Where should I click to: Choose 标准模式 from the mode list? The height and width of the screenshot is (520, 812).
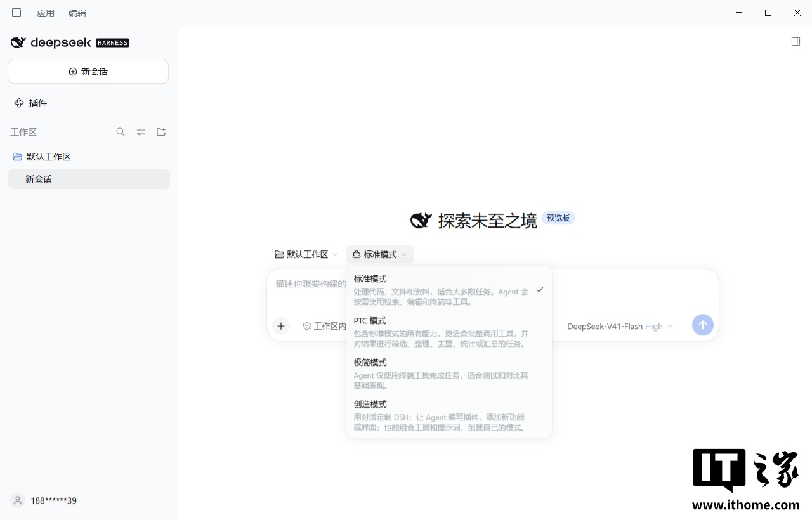pos(449,290)
